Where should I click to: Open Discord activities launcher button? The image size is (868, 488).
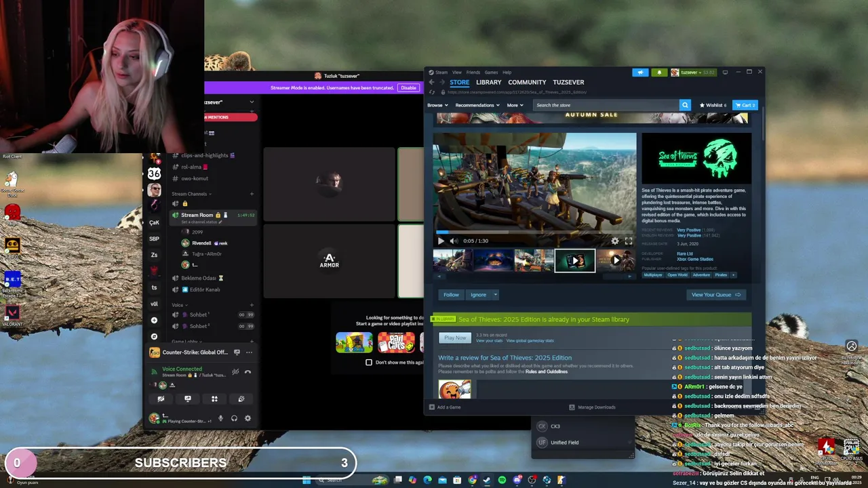pyautogui.click(x=214, y=399)
